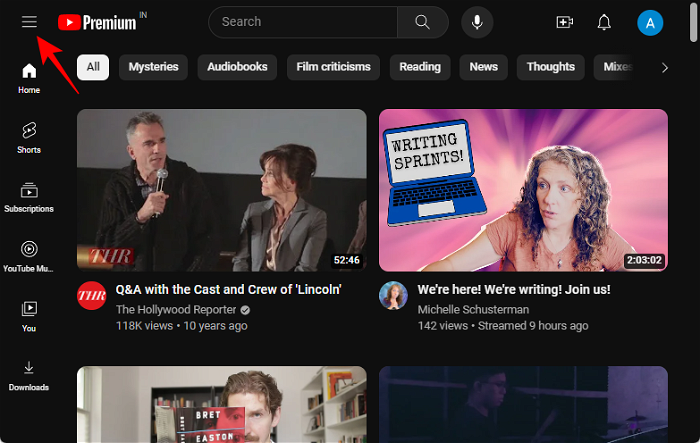Open Downloads in sidebar
Viewport: 700px width, 443px height.
tap(29, 376)
